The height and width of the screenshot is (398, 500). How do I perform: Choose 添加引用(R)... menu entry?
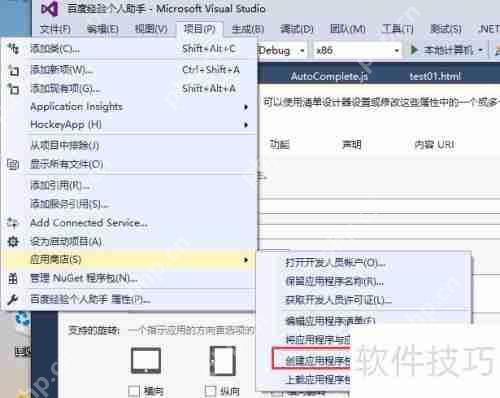[129, 185]
